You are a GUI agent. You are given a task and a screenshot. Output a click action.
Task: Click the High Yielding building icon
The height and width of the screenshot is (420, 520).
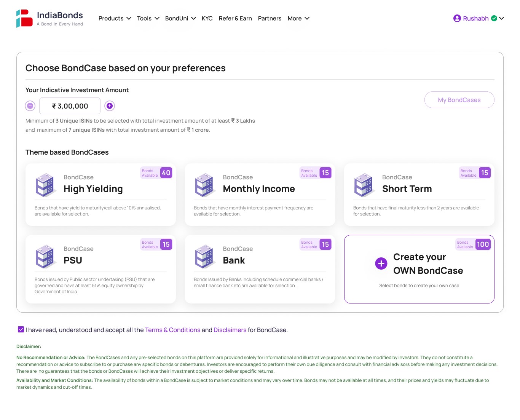pyautogui.click(x=46, y=185)
